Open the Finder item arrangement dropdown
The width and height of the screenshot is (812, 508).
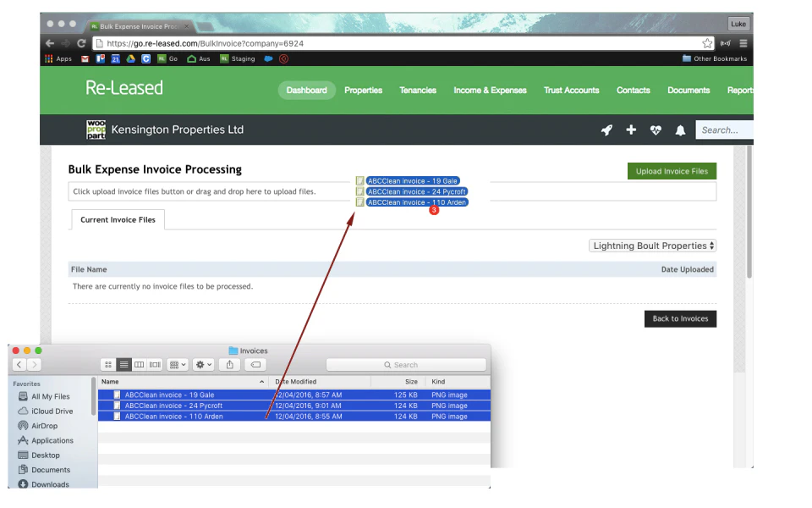176,364
